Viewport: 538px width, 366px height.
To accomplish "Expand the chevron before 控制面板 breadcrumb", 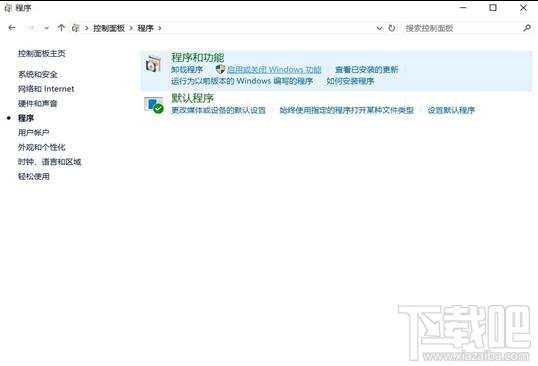I will [x=86, y=28].
